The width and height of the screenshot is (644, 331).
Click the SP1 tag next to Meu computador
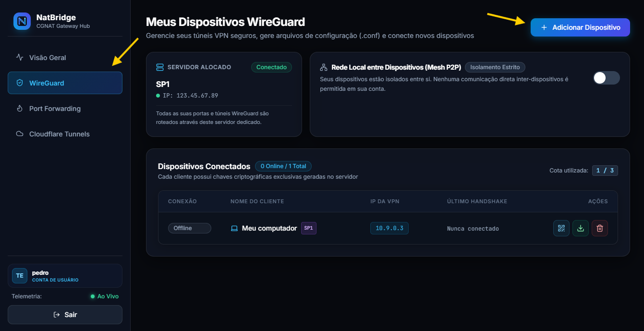[x=309, y=228]
